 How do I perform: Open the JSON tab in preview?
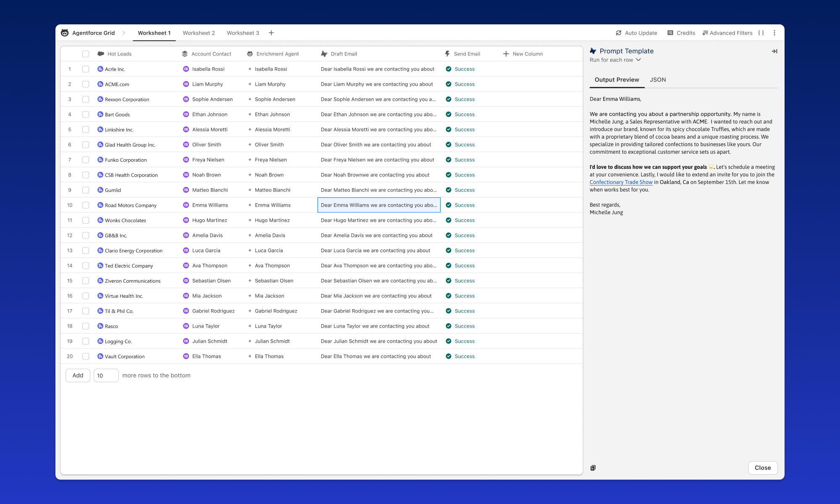point(658,80)
